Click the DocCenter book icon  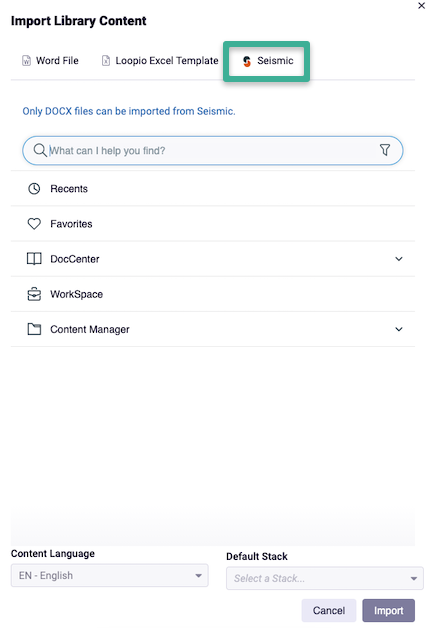(34, 259)
